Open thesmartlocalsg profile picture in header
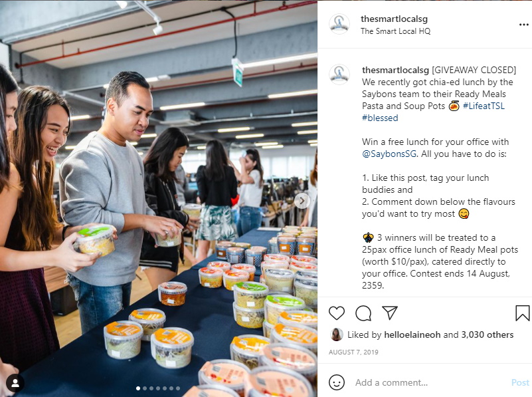The height and width of the screenshot is (397, 532). coord(339,24)
